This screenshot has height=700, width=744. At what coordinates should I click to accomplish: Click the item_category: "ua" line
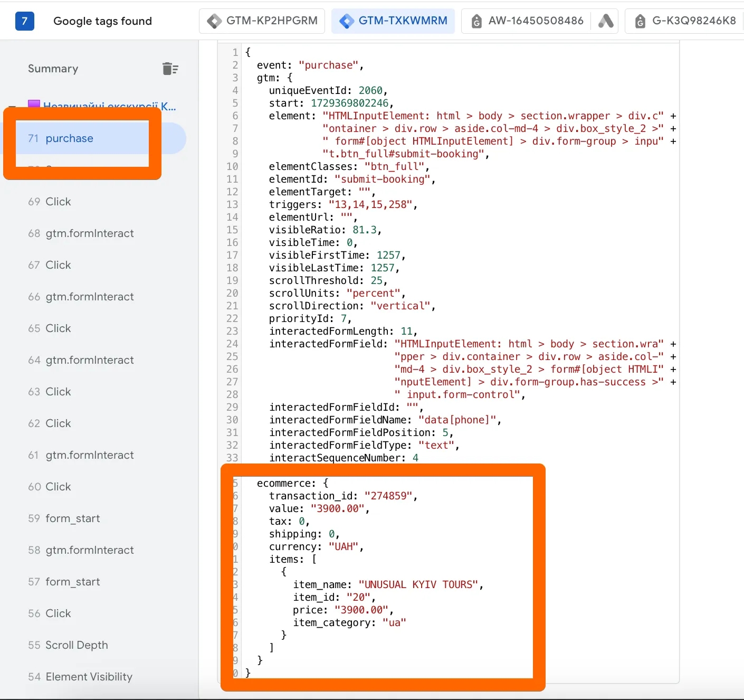349,622
